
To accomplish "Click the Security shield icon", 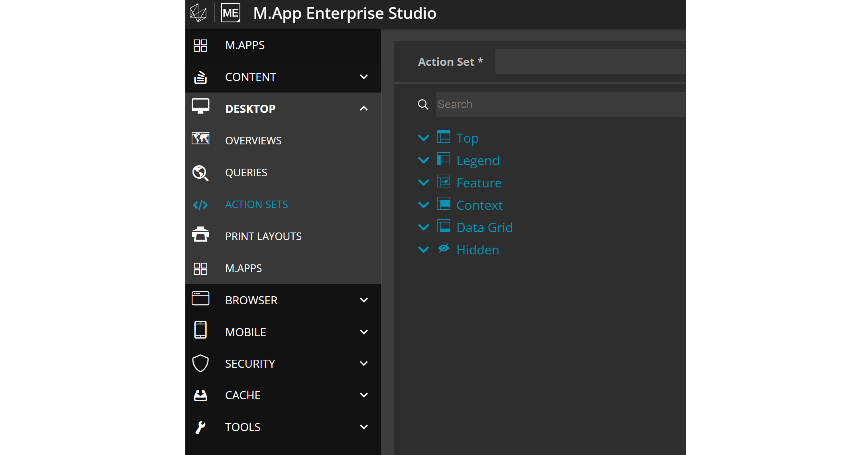I will tap(200, 363).
